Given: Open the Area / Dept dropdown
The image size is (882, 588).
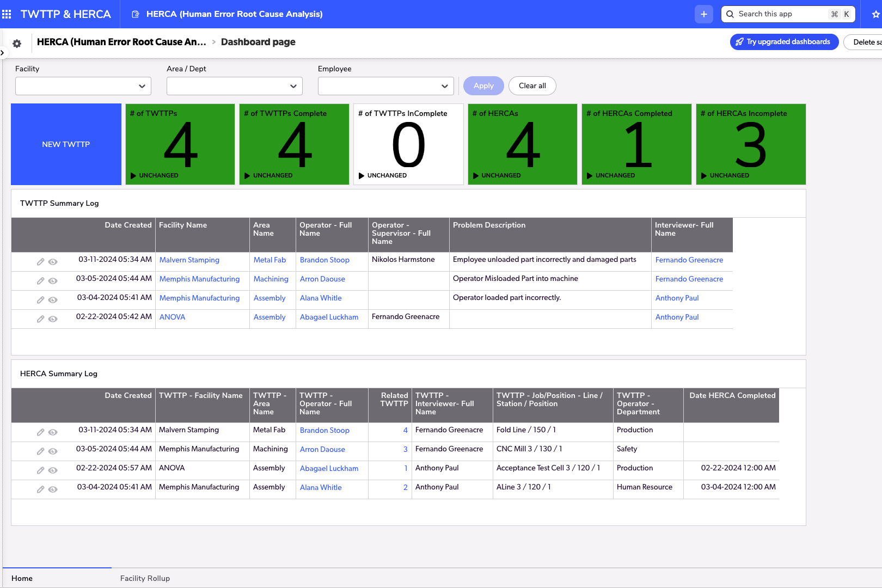Looking at the screenshot, I should (x=234, y=85).
